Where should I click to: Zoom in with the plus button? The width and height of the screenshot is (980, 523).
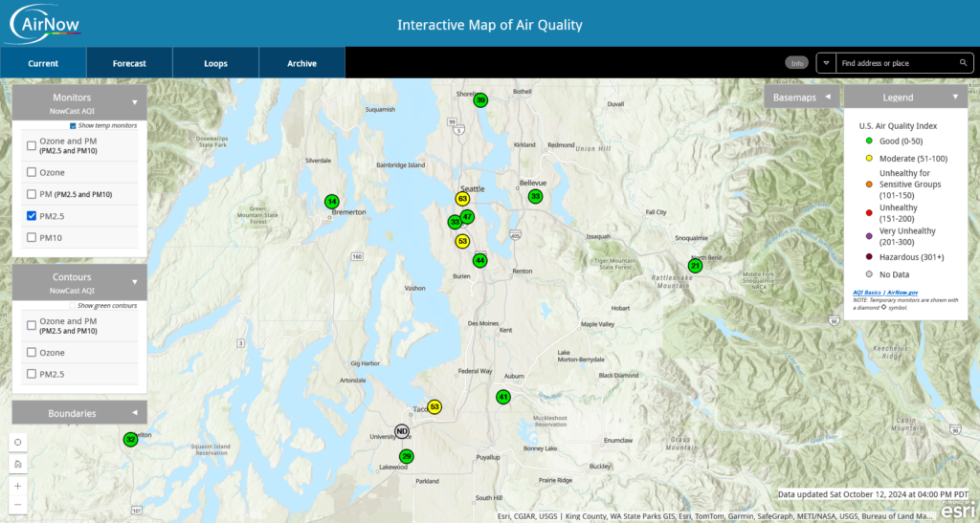click(x=18, y=486)
